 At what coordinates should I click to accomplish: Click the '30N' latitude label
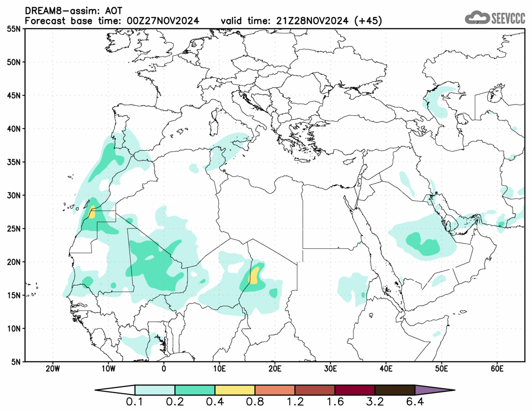tap(14, 195)
